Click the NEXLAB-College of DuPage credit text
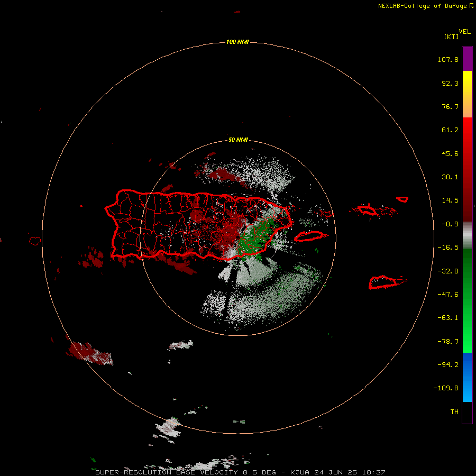The height and width of the screenshot is (476, 476). 426,6
